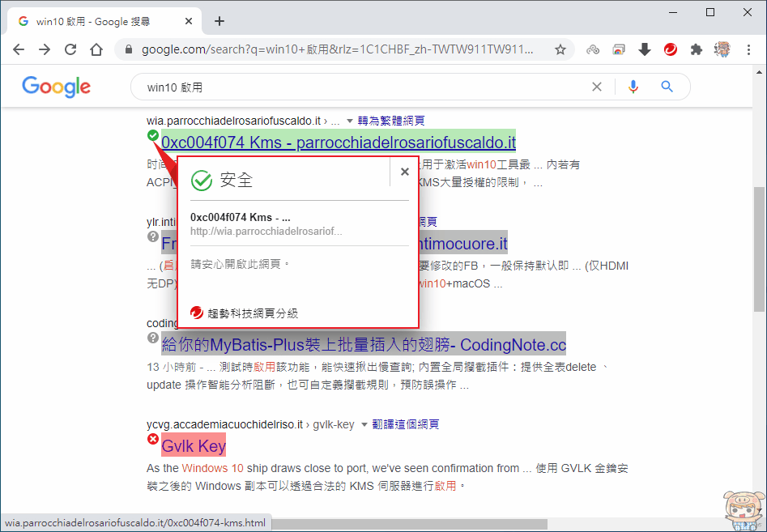The width and height of the screenshot is (767, 532).
Task: Activate voice search via microphone icon
Action: pyautogui.click(x=633, y=87)
